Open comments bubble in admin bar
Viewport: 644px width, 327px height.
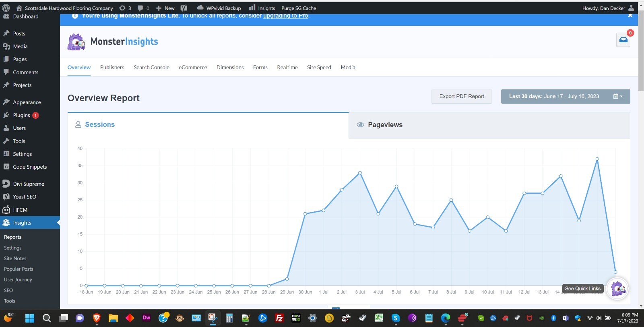pyautogui.click(x=143, y=8)
